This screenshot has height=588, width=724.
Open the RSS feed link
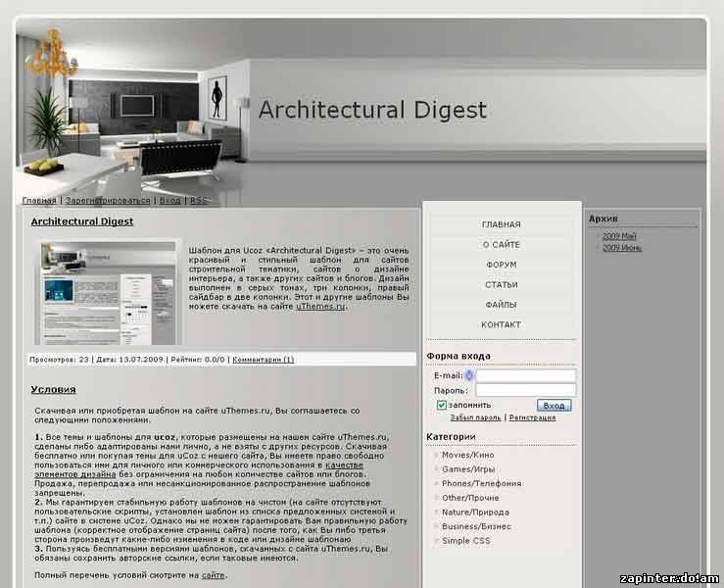point(199,201)
